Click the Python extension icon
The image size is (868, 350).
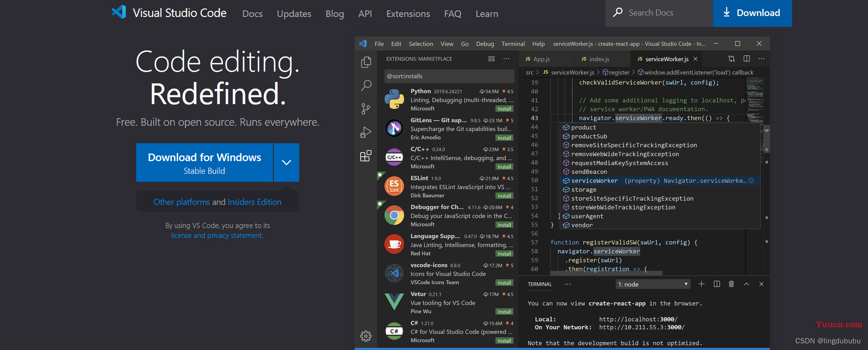[394, 99]
